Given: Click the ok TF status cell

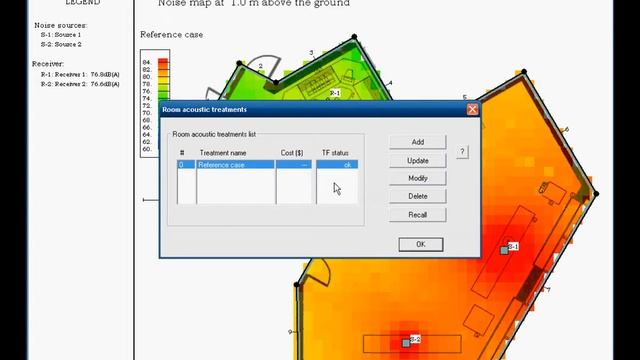Looking at the screenshot, I should click(337, 164).
